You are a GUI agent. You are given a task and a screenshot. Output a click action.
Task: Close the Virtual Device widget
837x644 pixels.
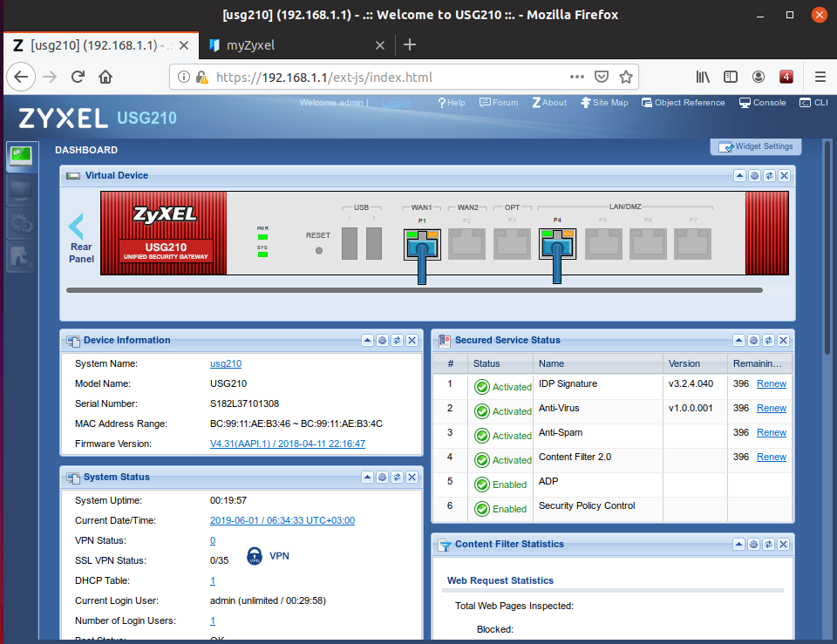[784, 175]
